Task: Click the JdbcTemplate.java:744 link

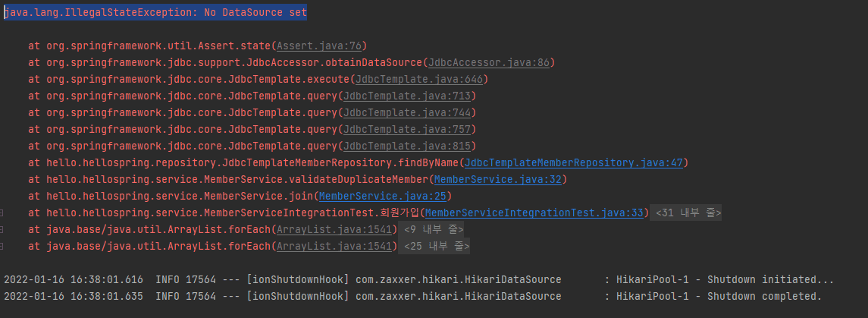Action: [x=408, y=113]
